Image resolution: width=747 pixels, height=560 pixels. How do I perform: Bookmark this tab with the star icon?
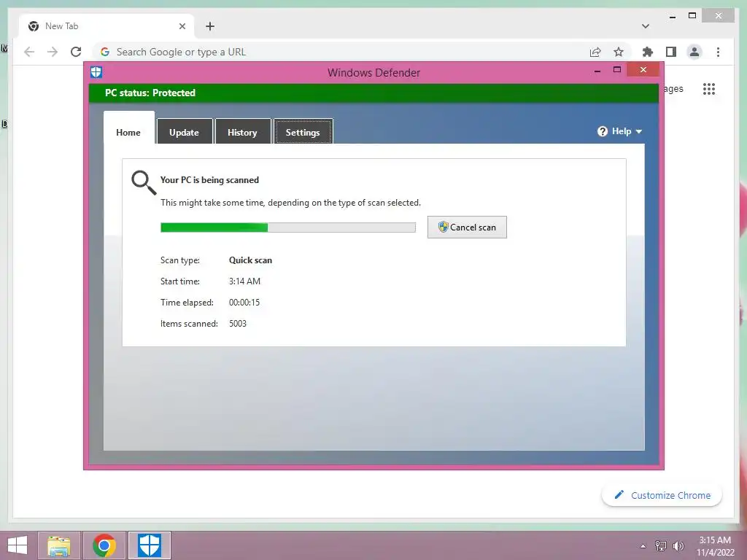click(619, 52)
